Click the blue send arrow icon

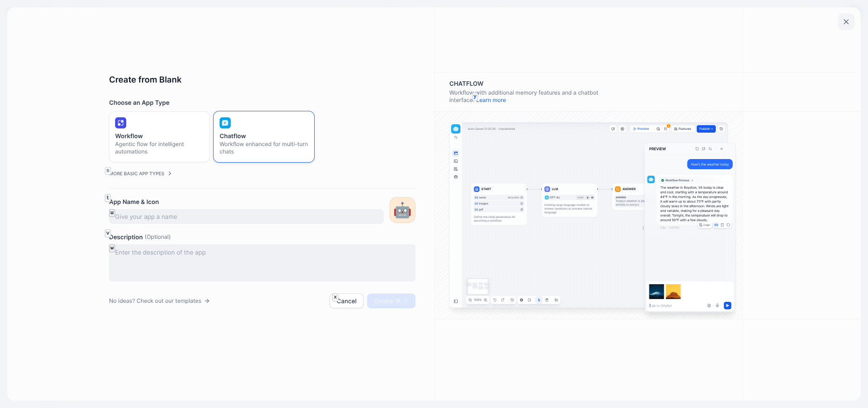coord(727,306)
